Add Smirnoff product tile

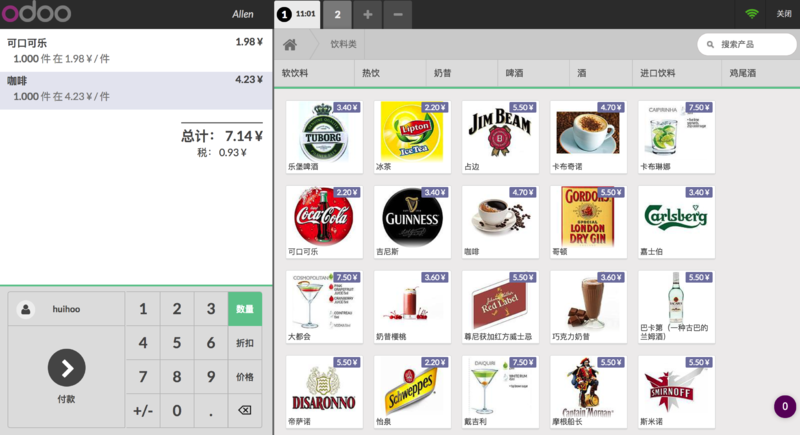677,392
